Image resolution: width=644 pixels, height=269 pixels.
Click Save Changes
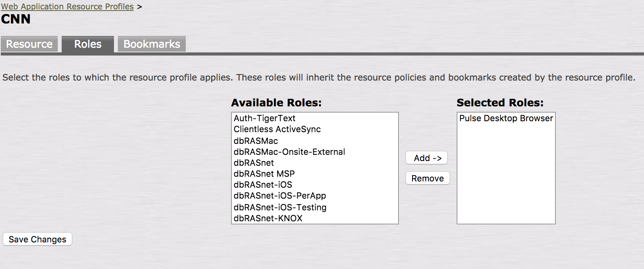(37, 239)
